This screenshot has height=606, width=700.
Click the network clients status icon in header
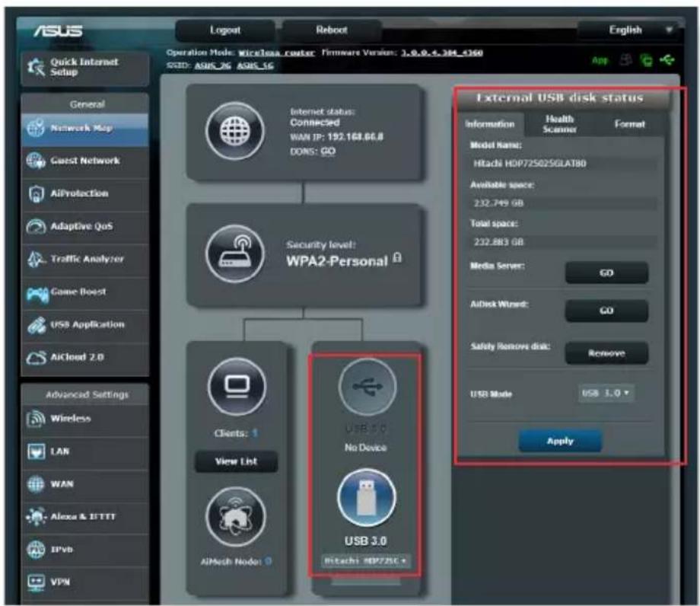[x=646, y=59]
